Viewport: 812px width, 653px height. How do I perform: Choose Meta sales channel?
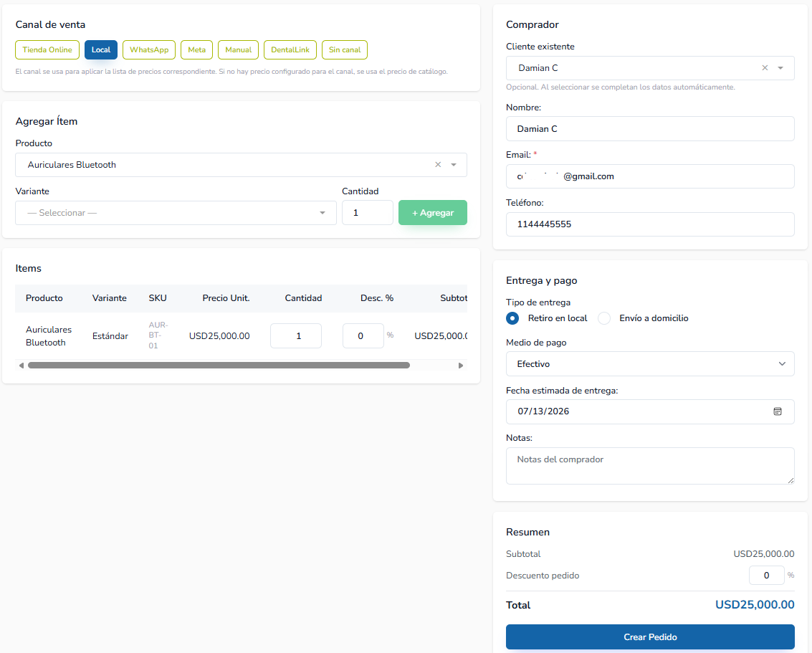pyautogui.click(x=197, y=49)
